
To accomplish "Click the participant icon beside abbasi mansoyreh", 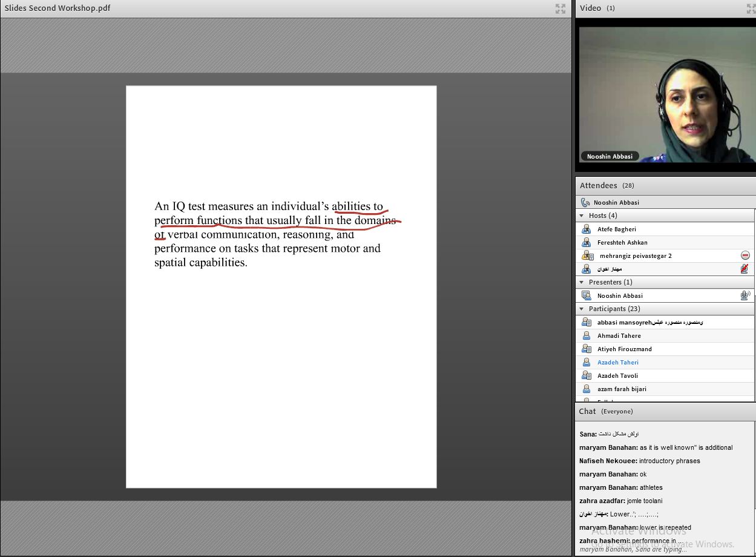I will coord(586,322).
